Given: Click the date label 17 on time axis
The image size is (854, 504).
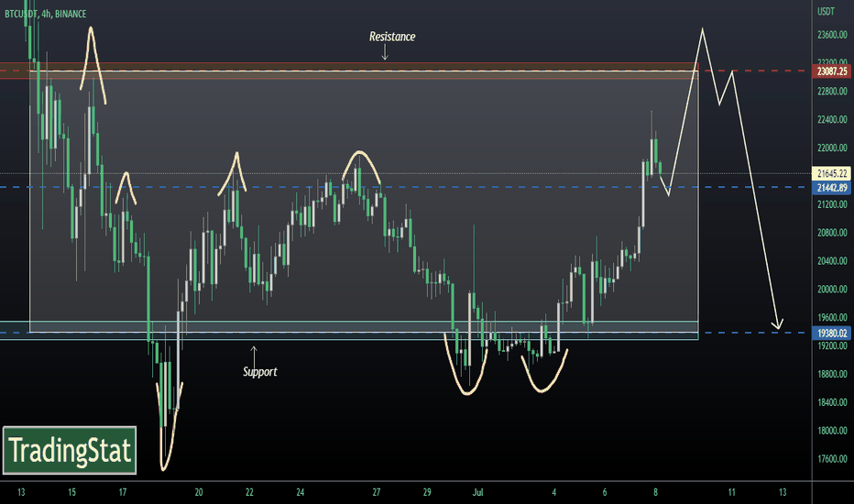Looking at the screenshot, I should 123,493.
